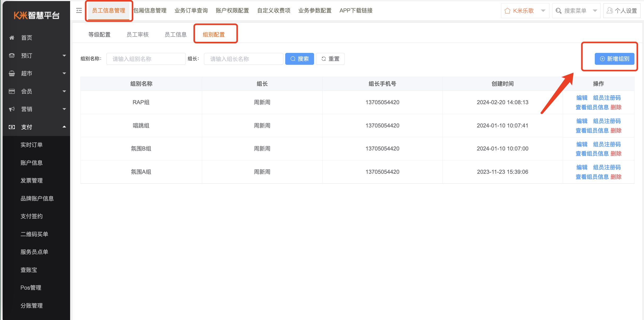Click the magnifier icon in 搜索菜单
This screenshot has height=320, width=644.
coord(558,11)
